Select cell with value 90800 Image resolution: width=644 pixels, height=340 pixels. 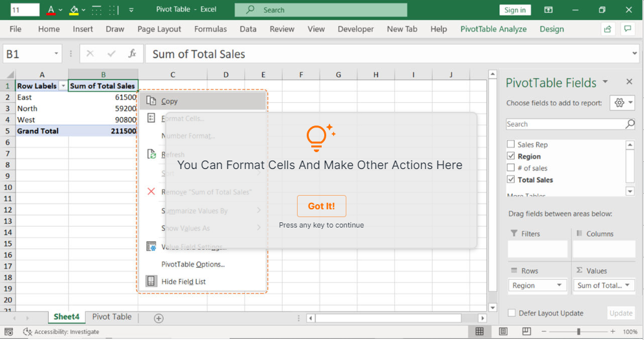(x=103, y=120)
